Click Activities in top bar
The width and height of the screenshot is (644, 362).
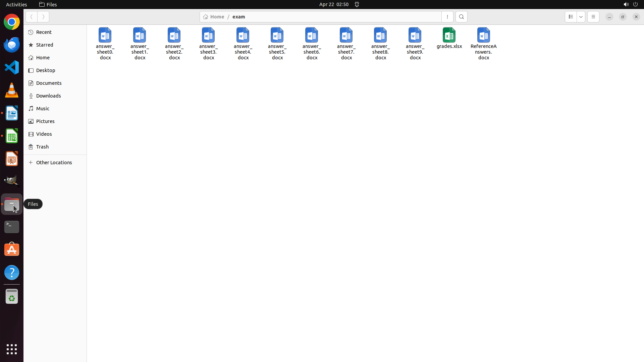16,4
